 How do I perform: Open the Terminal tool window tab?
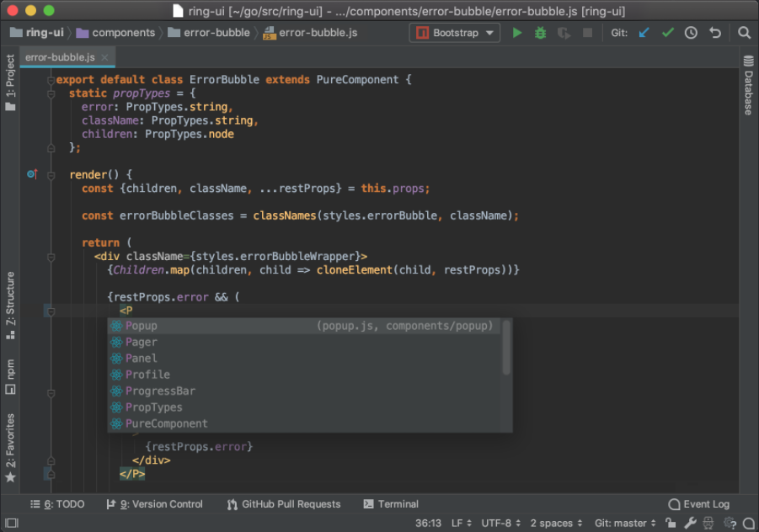tap(391, 504)
